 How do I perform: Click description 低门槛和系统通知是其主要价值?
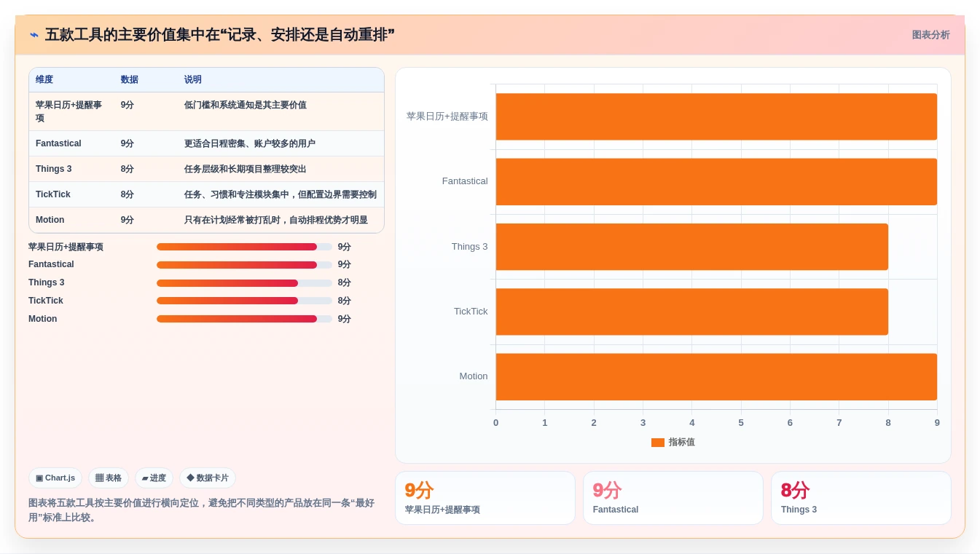246,105
